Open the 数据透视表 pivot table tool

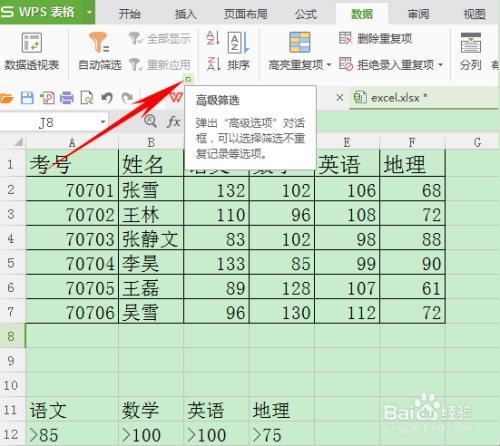32,51
